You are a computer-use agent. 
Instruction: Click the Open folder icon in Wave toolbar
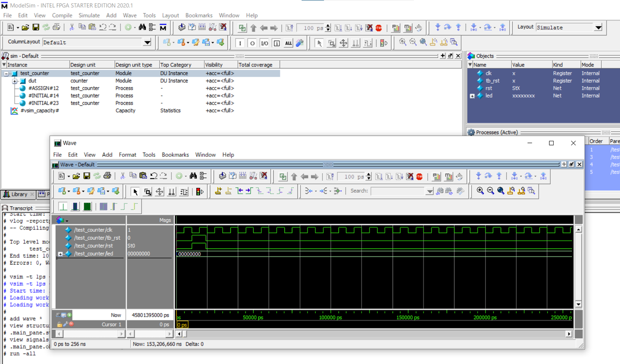click(x=77, y=176)
